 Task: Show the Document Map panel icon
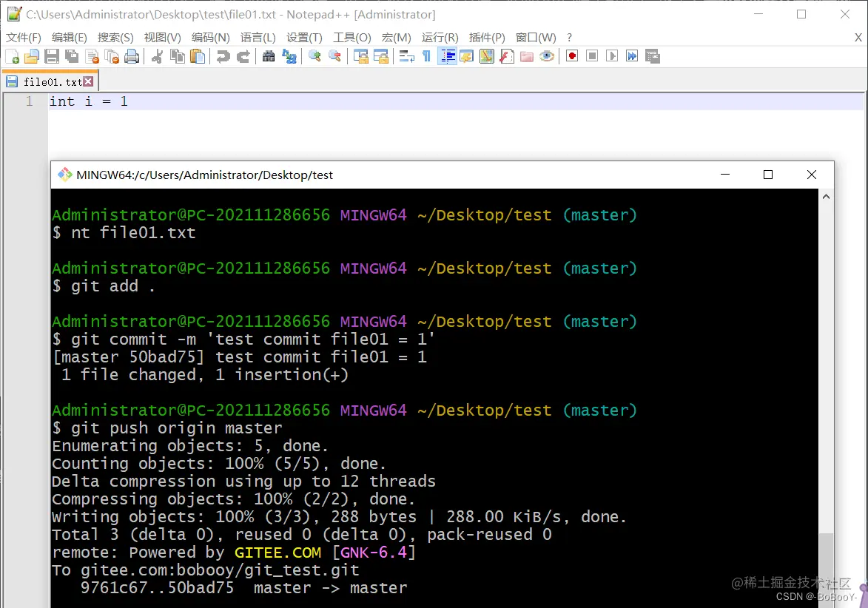coord(487,56)
